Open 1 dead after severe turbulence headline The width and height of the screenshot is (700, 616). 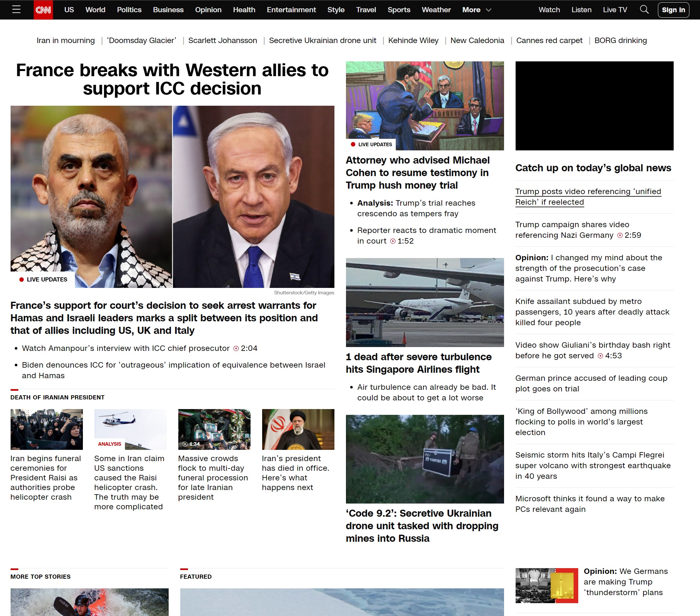[x=419, y=363]
